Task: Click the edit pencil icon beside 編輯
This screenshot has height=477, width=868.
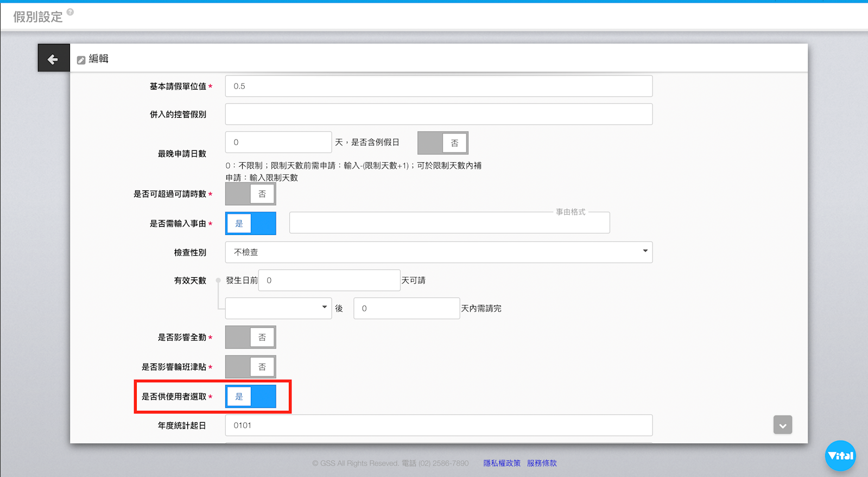Action: pyautogui.click(x=81, y=60)
